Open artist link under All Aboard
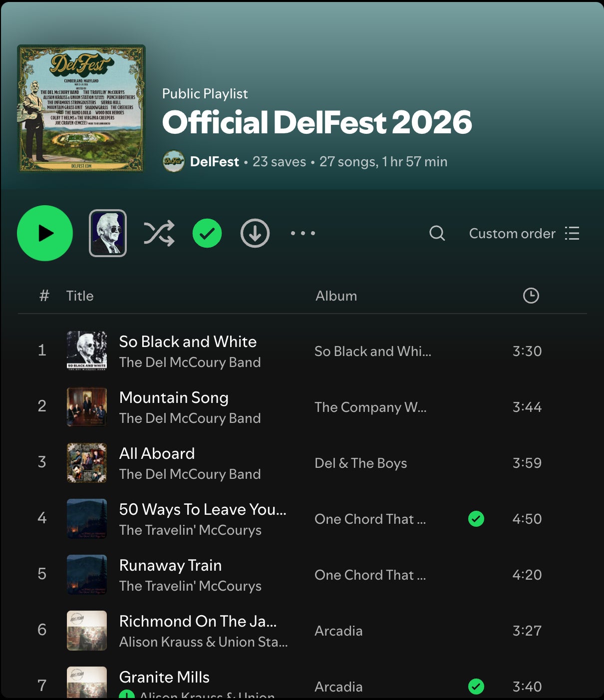The width and height of the screenshot is (604, 700). (190, 474)
